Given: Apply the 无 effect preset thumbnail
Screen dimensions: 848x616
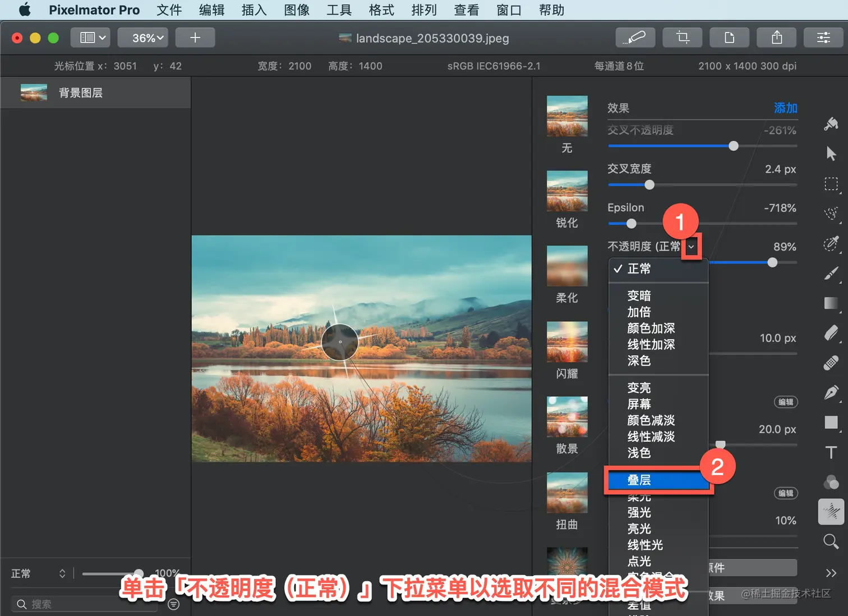Looking at the screenshot, I should click(x=567, y=116).
